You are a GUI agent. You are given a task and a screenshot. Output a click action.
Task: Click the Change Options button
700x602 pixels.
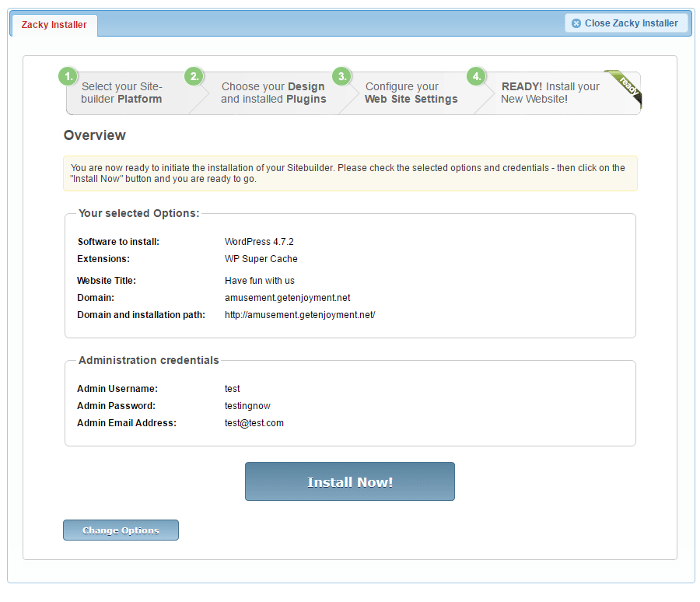(121, 530)
